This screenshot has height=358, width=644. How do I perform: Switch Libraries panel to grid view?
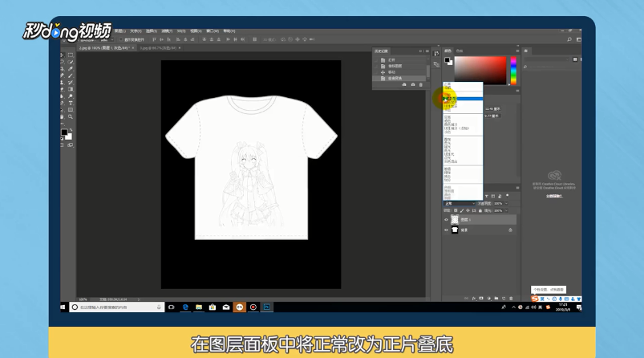pyautogui.click(x=575, y=59)
